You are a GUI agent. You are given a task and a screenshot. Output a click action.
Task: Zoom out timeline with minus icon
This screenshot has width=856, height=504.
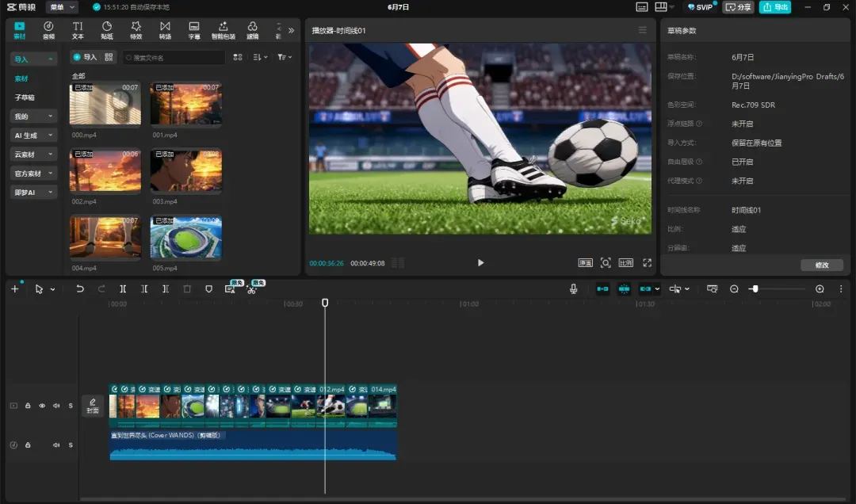tap(734, 289)
